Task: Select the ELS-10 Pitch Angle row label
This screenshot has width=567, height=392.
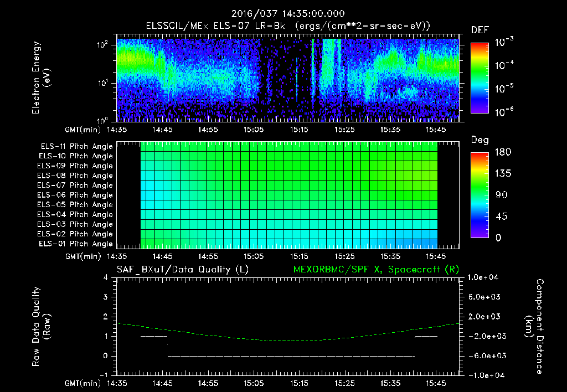Action: point(76,156)
